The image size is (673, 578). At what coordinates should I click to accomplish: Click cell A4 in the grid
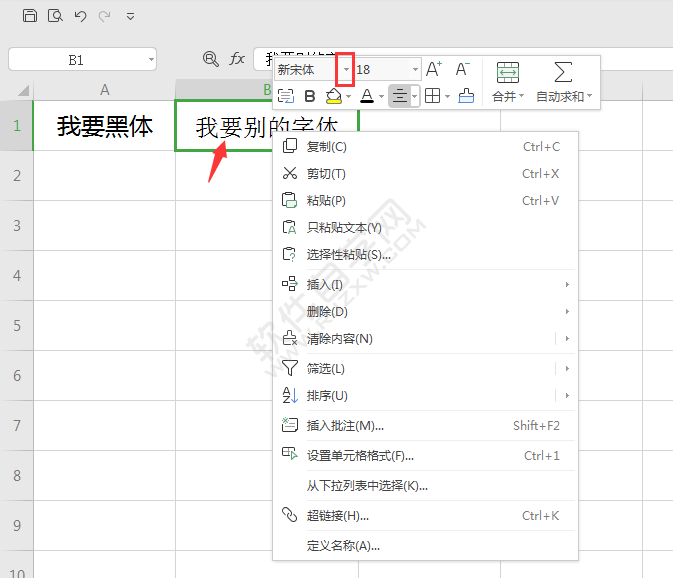104,275
